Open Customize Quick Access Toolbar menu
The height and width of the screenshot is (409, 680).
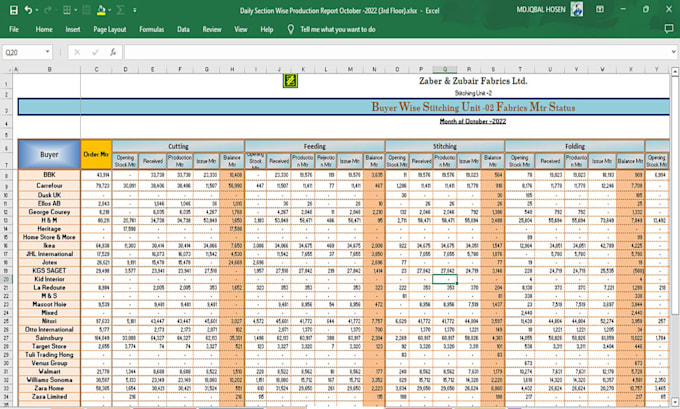[x=135, y=10]
